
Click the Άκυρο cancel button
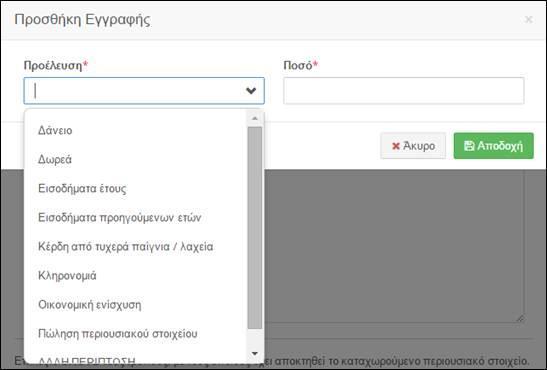pyautogui.click(x=413, y=146)
